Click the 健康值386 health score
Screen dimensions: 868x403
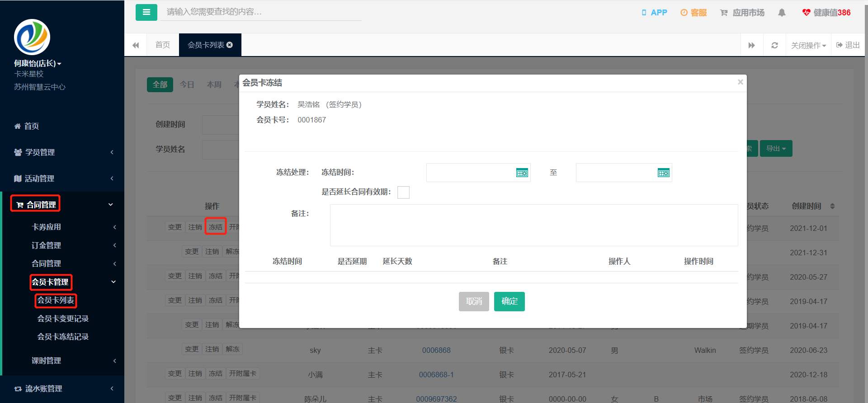click(826, 13)
